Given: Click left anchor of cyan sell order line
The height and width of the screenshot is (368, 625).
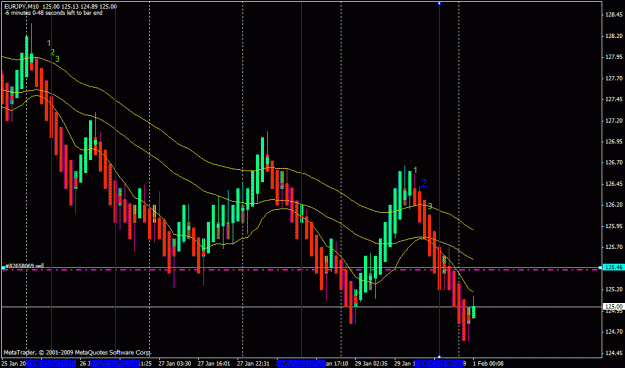Looking at the screenshot, I should point(3,268).
